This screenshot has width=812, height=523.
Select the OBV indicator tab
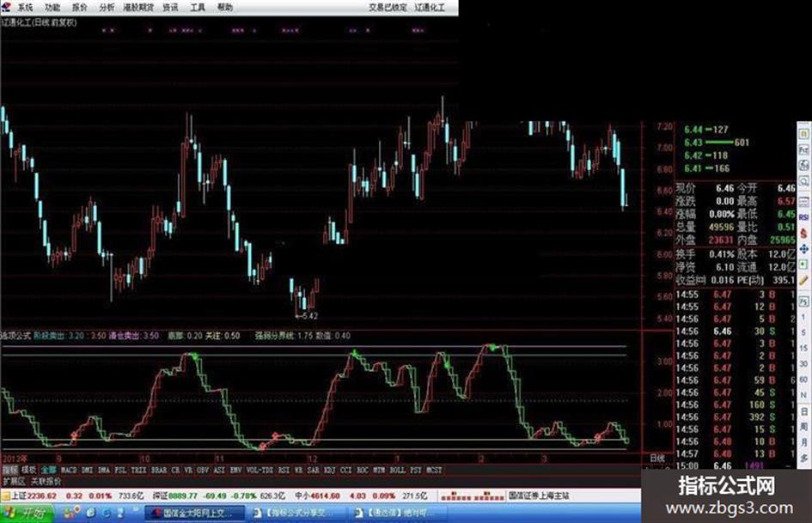coord(203,470)
